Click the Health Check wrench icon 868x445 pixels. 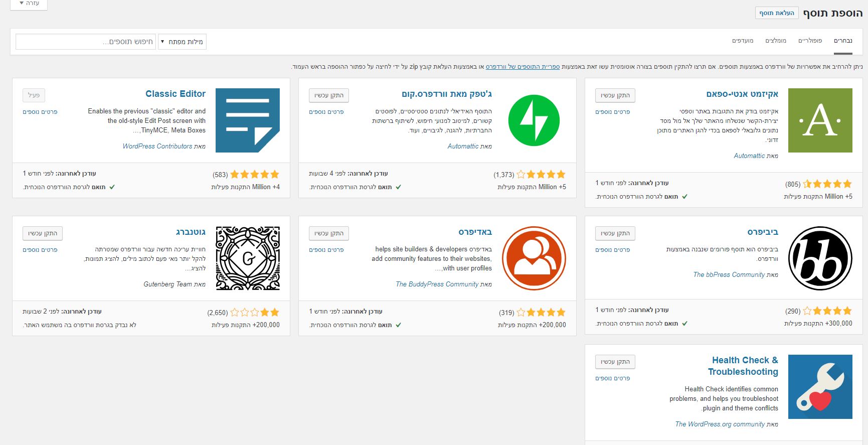820,387
